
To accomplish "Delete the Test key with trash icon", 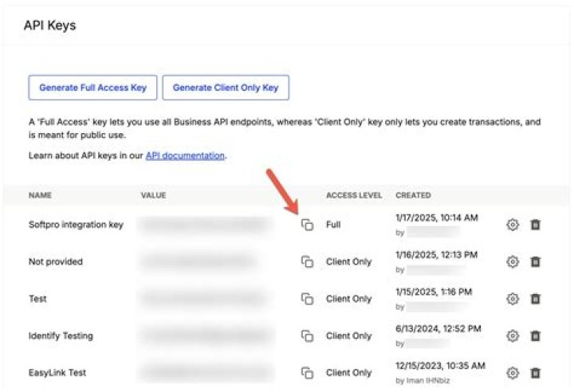I will coord(535,299).
